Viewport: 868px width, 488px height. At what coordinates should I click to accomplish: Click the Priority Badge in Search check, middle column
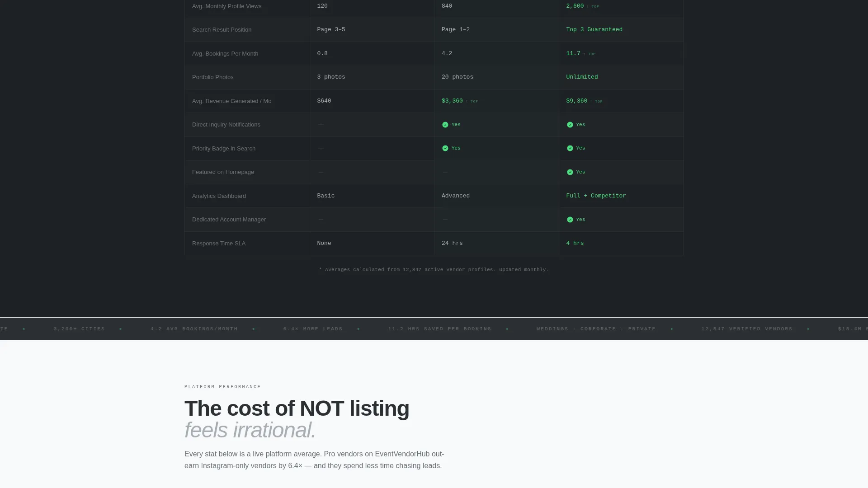pos(445,148)
